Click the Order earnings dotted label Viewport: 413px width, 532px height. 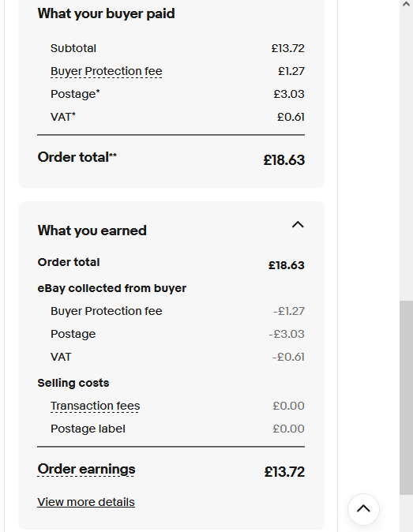point(86,469)
